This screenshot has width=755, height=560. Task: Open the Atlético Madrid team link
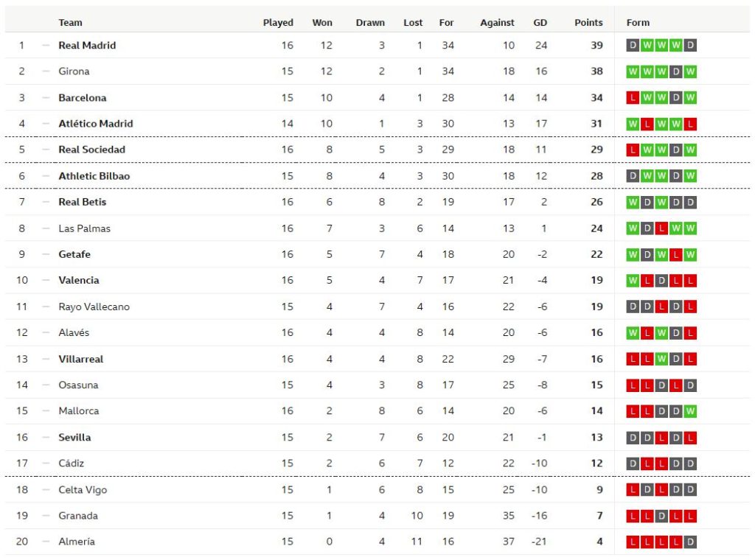click(x=96, y=124)
